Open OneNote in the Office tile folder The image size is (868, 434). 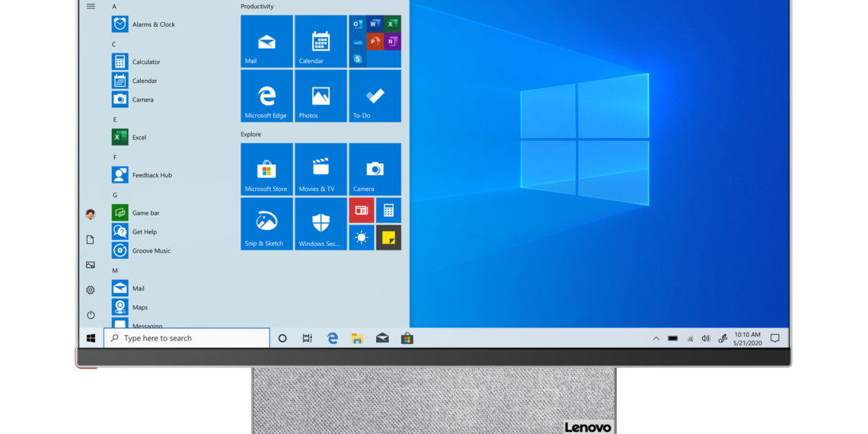point(392,42)
